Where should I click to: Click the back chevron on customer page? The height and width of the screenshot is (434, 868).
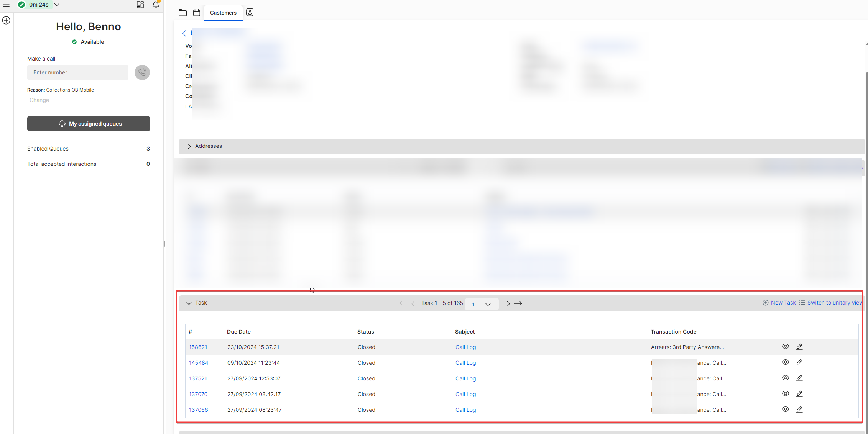coord(184,33)
